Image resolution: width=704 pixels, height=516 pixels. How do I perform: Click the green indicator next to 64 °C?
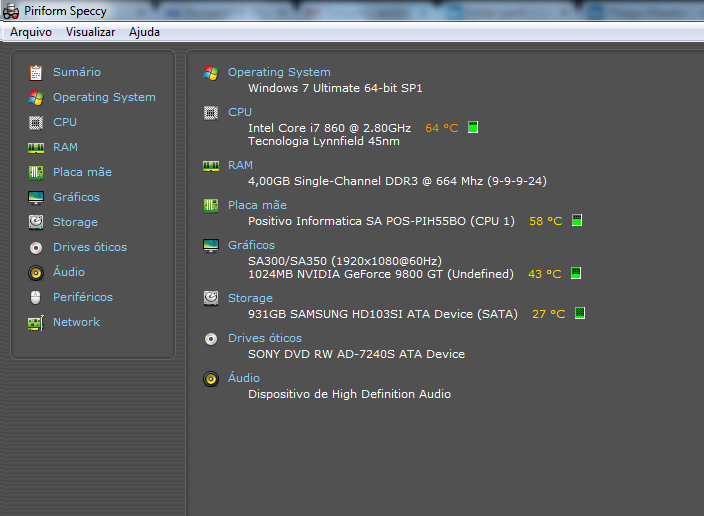tap(473, 128)
